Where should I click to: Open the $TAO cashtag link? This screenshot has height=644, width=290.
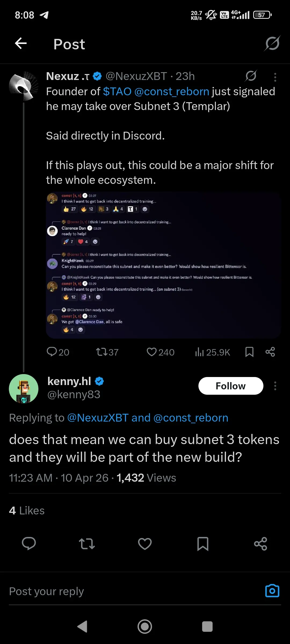click(x=117, y=92)
